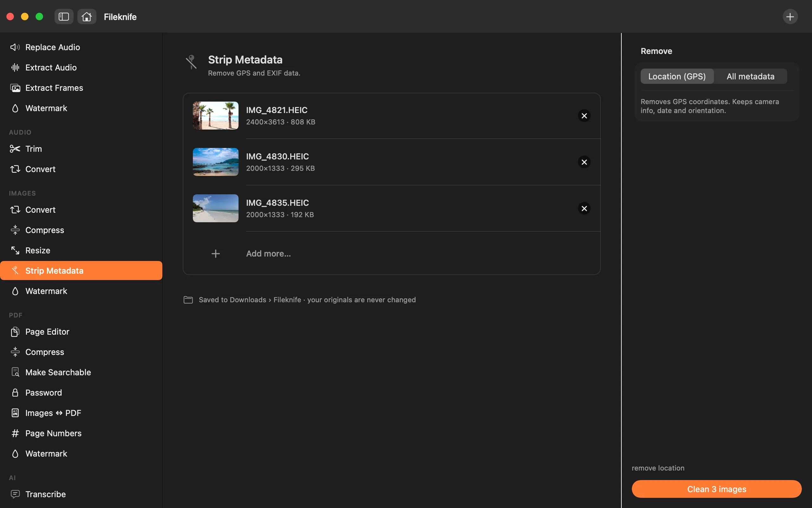Click the IMG_4830.HEIC file name
Image resolution: width=812 pixels, height=508 pixels.
pos(277,156)
